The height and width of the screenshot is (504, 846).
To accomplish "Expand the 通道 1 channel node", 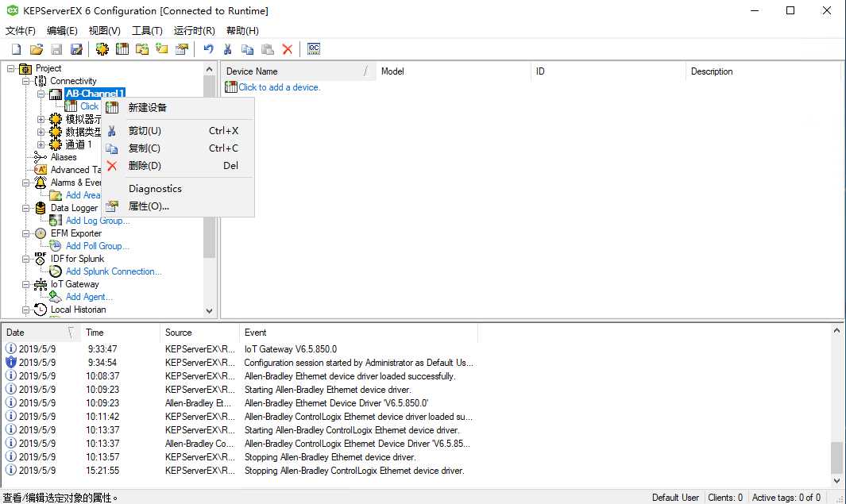I will click(x=41, y=144).
